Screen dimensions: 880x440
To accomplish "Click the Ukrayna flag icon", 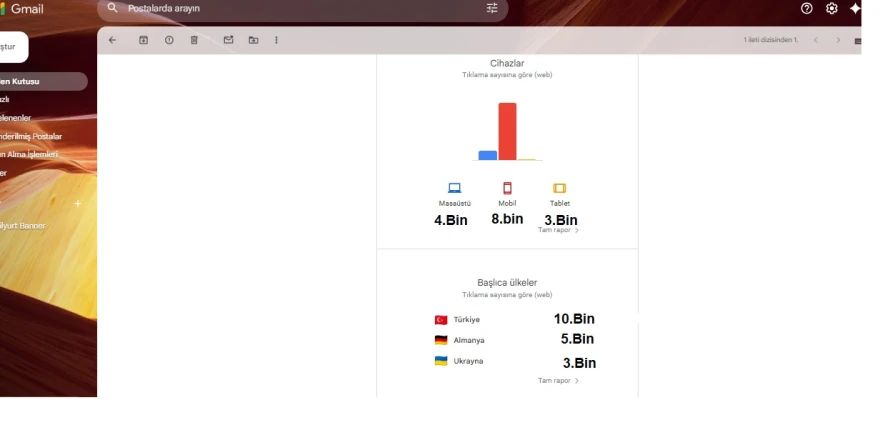I will click(441, 361).
